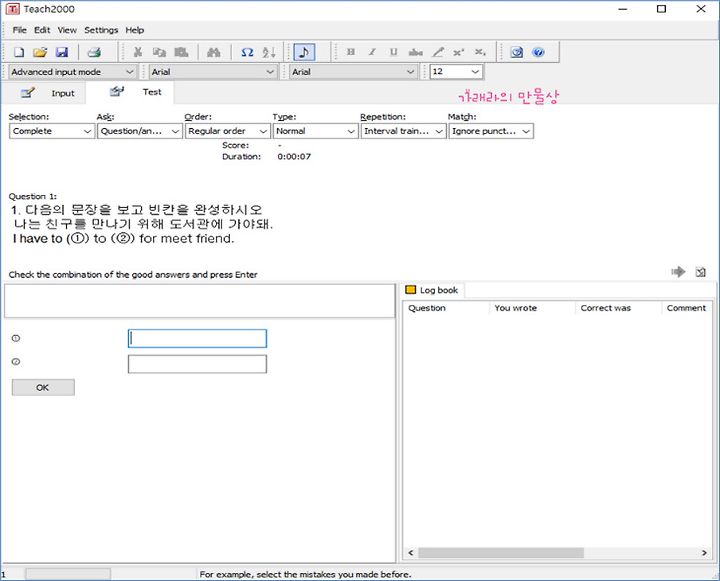Click the answer field for blank ①
Viewport: 720px width, 581px height.
tap(197, 338)
